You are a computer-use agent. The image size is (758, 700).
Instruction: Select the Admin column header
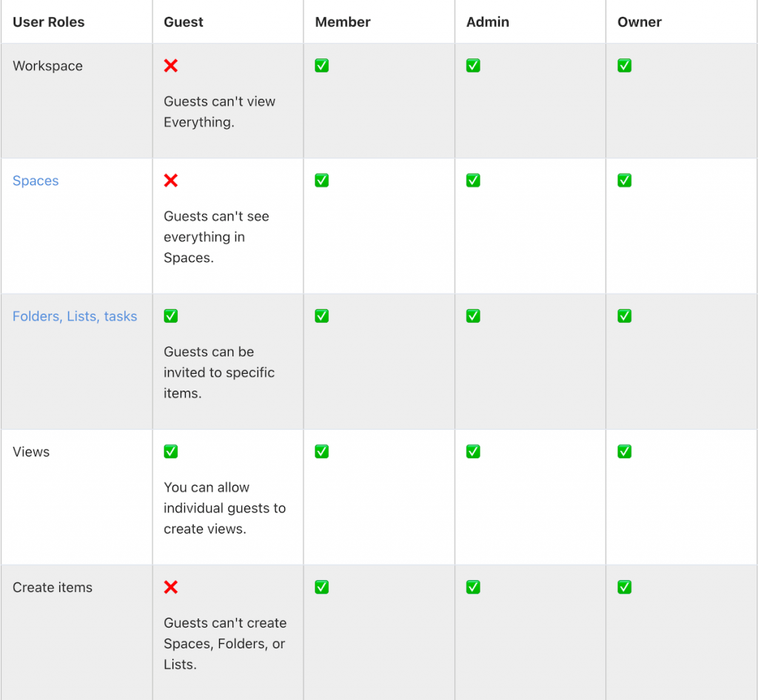[x=488, y=22]
